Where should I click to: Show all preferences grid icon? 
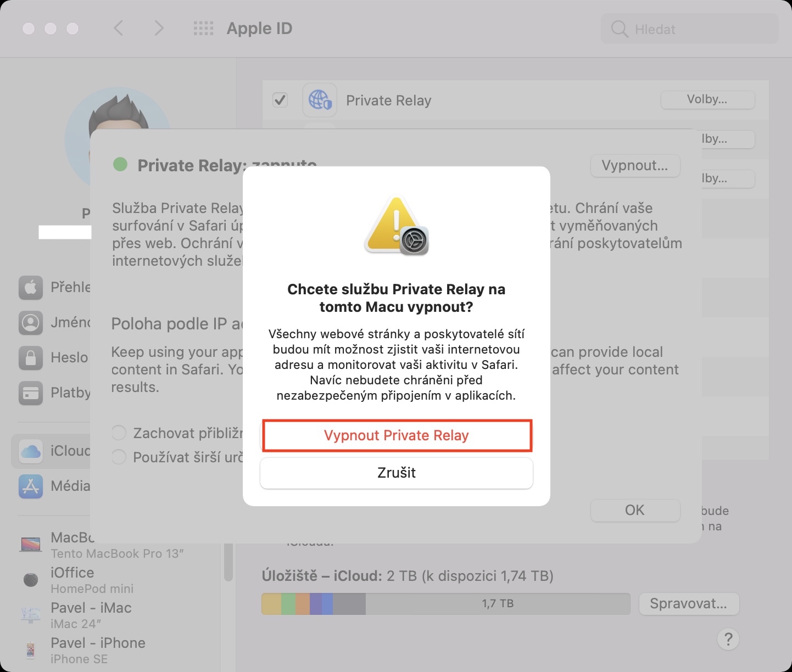pos(203,29)
